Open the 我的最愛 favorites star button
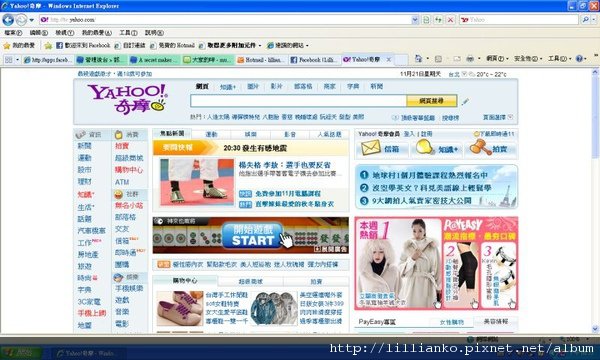This screenshot has height=360, width=600. 19,46
